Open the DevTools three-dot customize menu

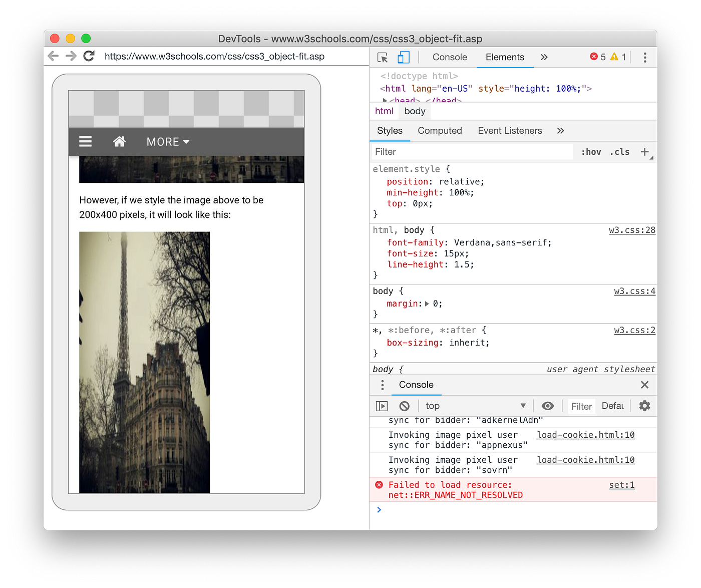coord(645,57)
